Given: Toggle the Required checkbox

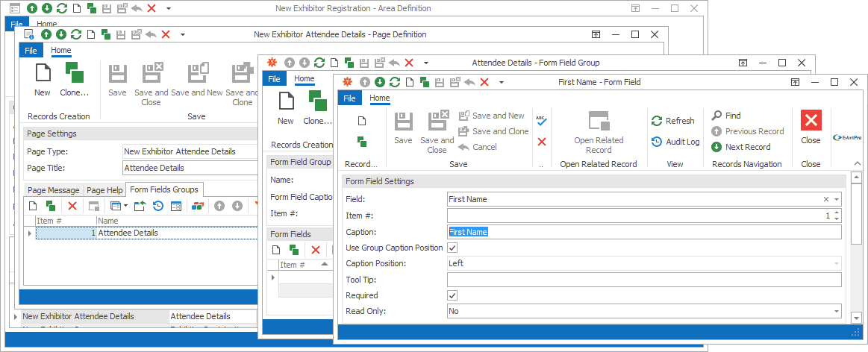Looking at the screenshot, I should click(452, 295).
